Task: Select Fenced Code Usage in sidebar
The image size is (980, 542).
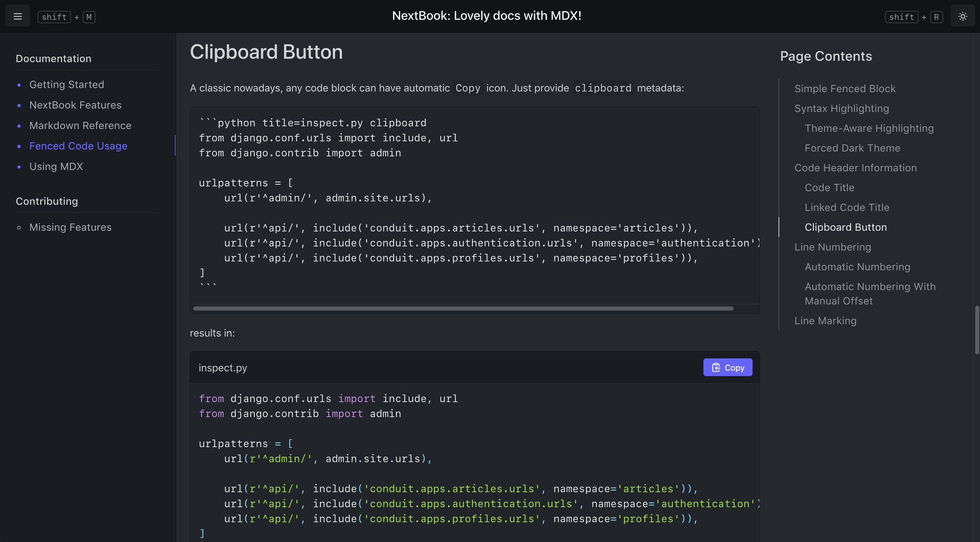Action: point(78,146)
